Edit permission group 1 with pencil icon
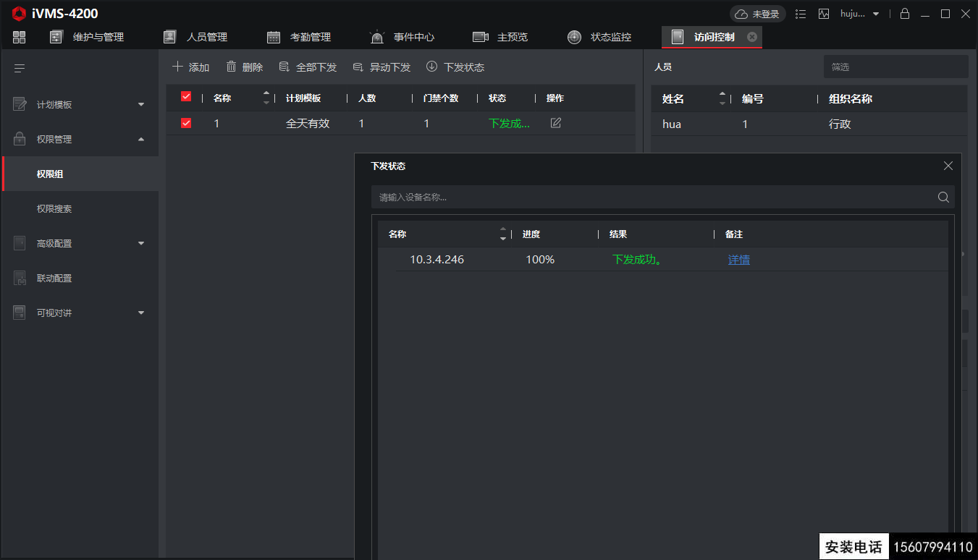 (x=556, y=123)
